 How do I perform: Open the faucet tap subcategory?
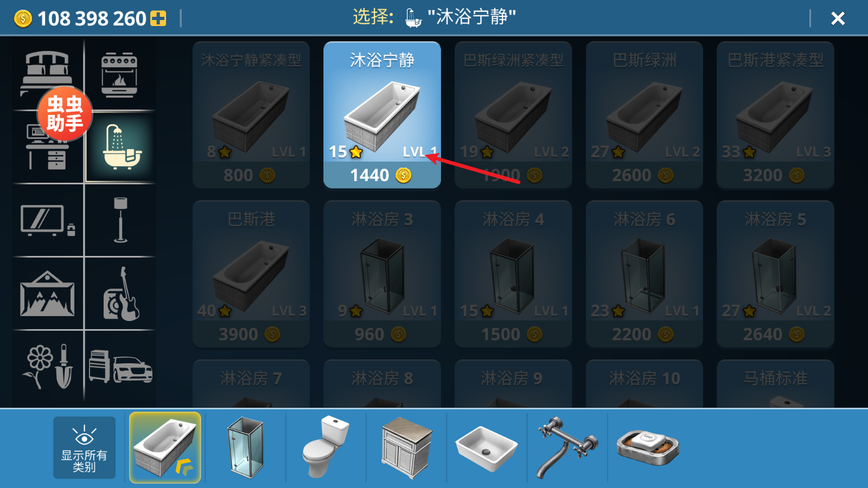567,447
